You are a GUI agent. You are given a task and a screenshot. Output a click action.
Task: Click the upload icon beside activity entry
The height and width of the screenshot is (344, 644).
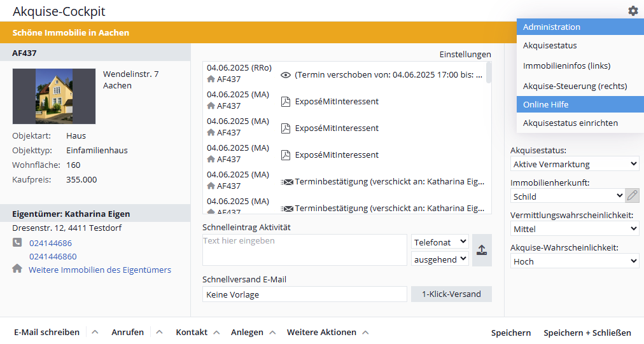pos(482,250)
